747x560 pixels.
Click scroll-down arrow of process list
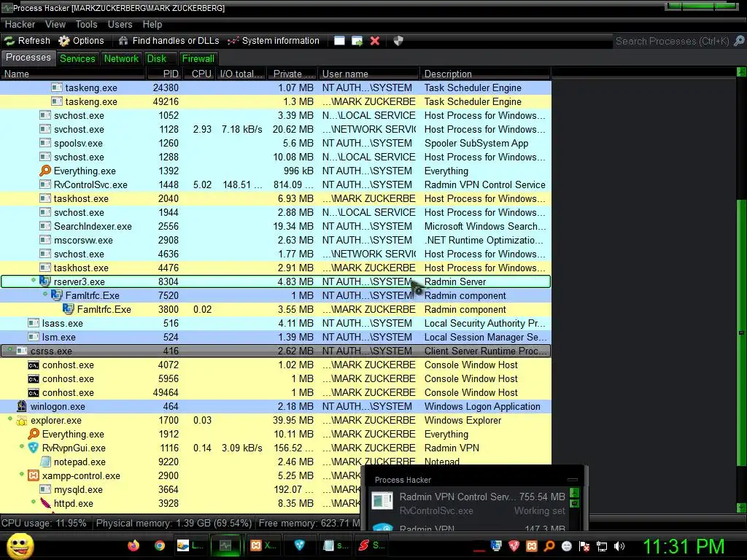pyautogui.click(x=741, y=507)
